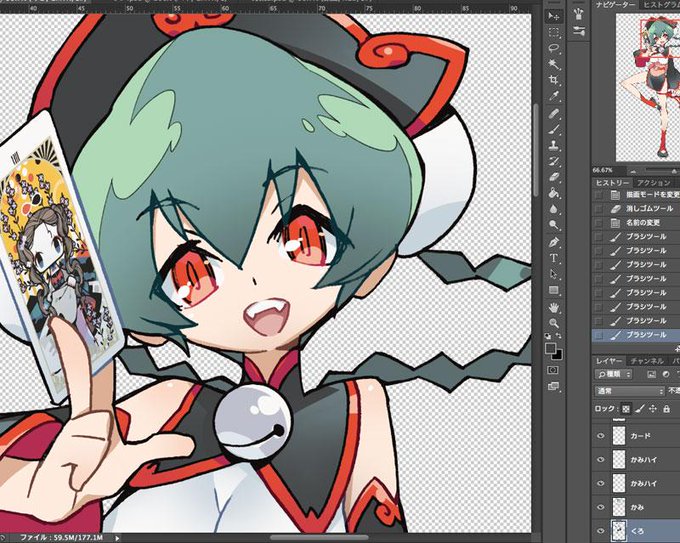Switch to the チャンネル tab

(647, 361)
